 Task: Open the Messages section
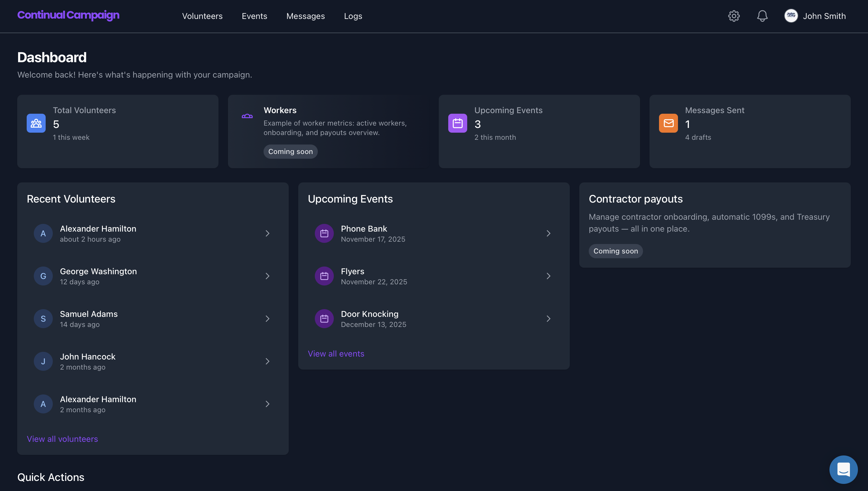305,16
